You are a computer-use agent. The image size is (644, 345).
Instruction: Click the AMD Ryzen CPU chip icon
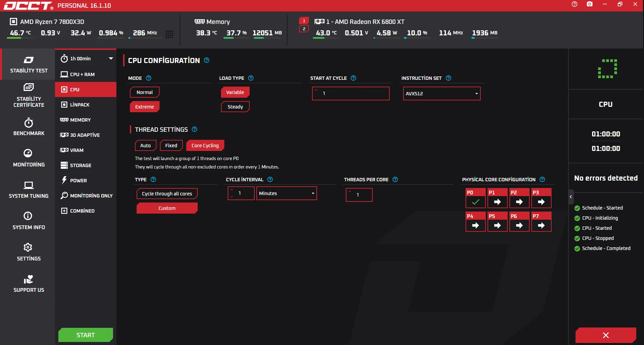coord(13,22)
